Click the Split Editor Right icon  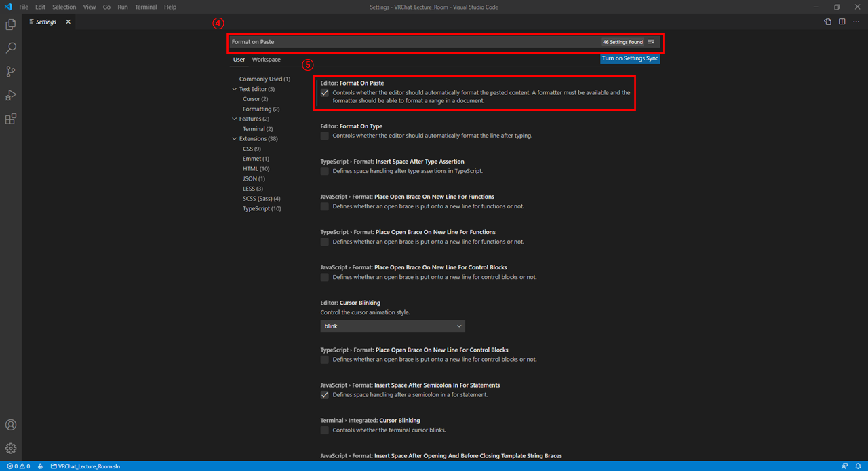click(x=842, y=22)
